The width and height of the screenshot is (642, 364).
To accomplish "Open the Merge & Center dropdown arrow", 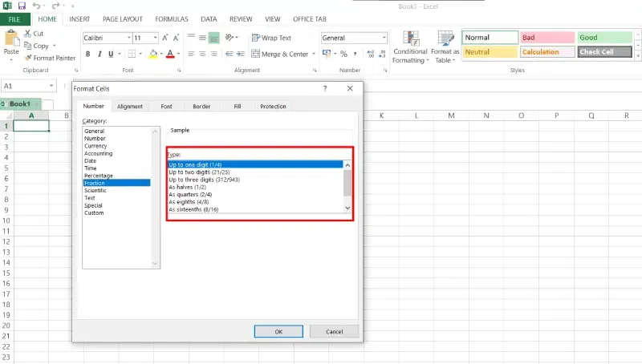I will click(314, 54).
